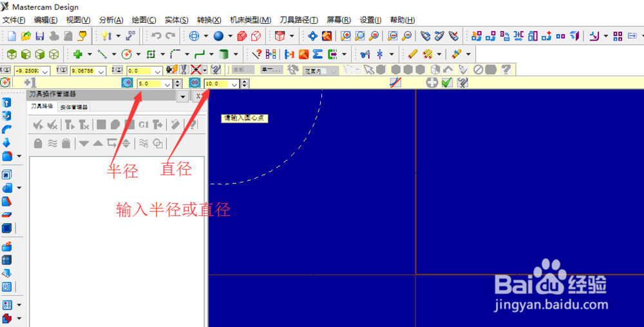This screenshot has width=644, height=327.
Task: Click the Redo arrow icon
Action: tap(170, 36)
